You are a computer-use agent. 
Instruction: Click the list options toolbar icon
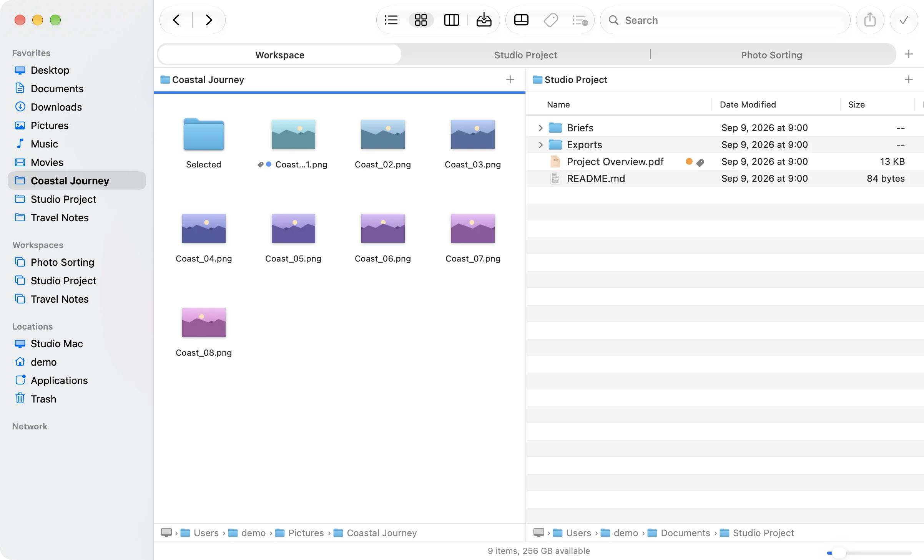pyautogui.click(x=580, y=20)
